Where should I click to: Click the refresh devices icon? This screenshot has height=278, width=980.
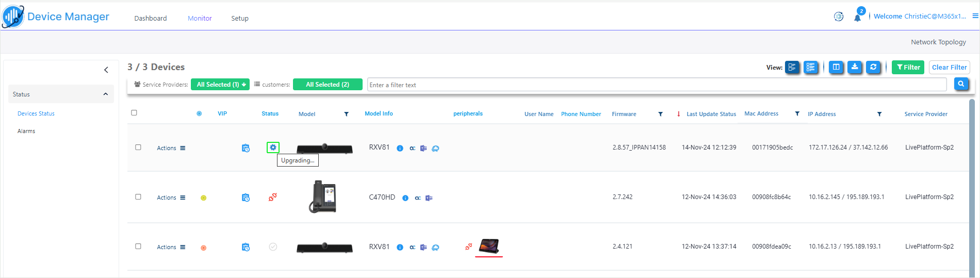(x=873, y=67)
